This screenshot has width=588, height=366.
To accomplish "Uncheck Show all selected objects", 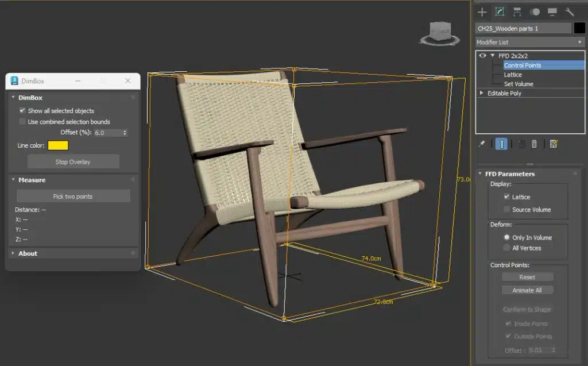I will click(x=22, y=110).
